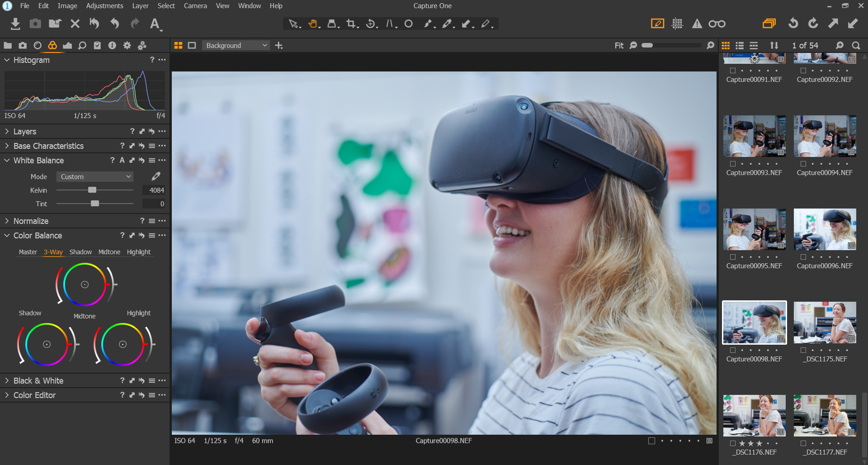The width and height of the screenshot is (868, 465).
Task: Click the white balance eyedropper picker
Action: [156, 176]
